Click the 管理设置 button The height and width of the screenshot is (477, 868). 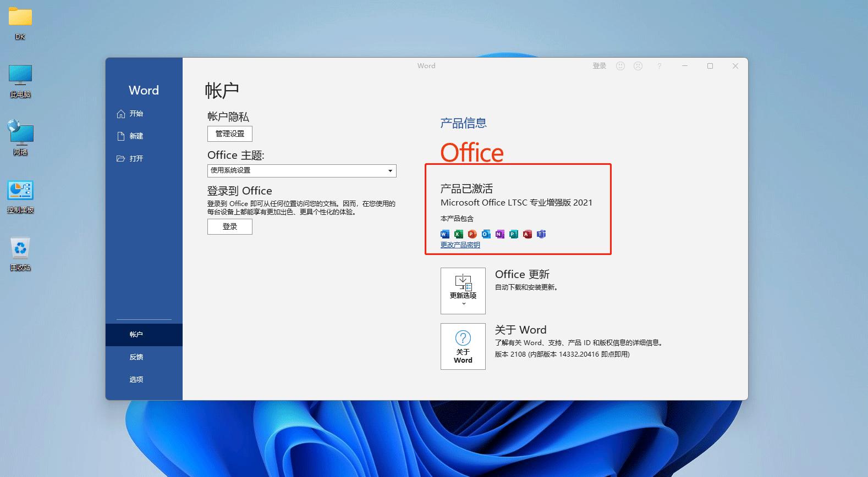(x=230, y=134)
